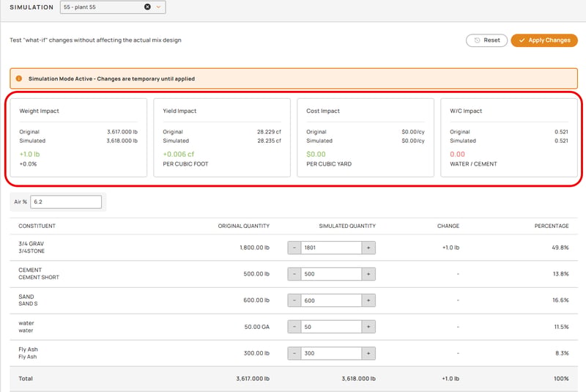The height and width of the screenshot is (392, 586).
Task: Click the Reset button
Action: 486,40
